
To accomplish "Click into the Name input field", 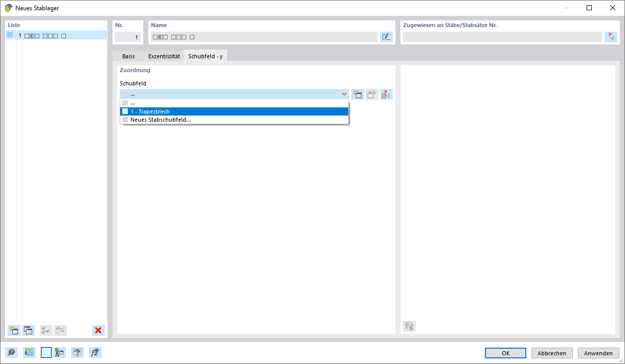I will pos(264,37).
